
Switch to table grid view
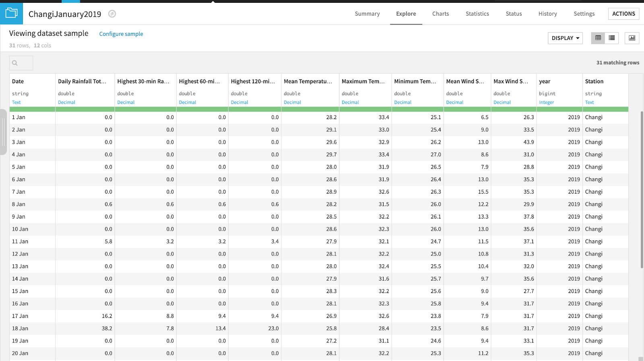click(x=598, y=38)
